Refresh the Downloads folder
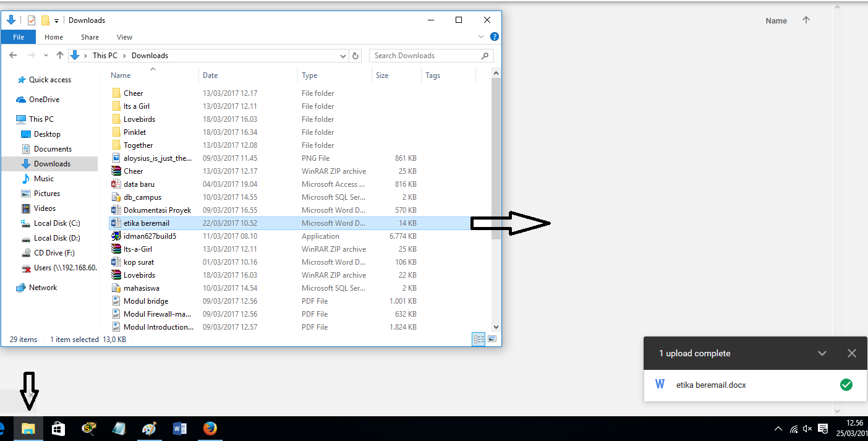 355,56
